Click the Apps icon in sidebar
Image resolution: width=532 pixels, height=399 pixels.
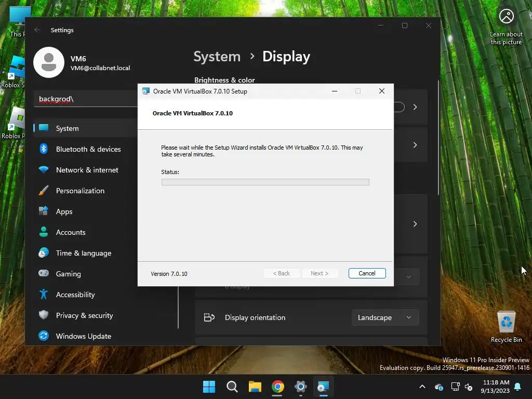tap(44, 211)
